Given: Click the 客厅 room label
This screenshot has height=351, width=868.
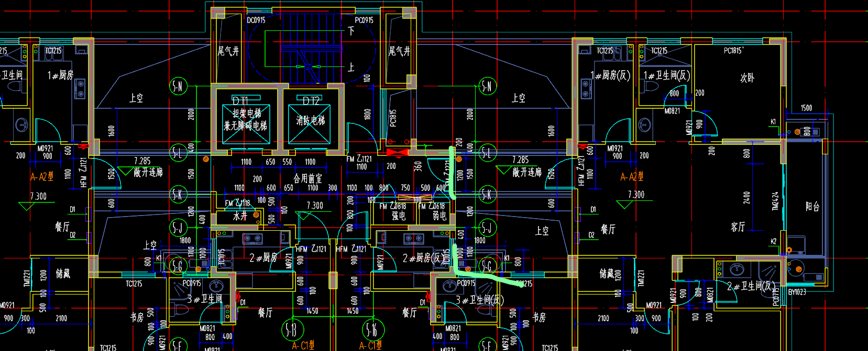Looking at the screenshot, I should tap(738, 227).
